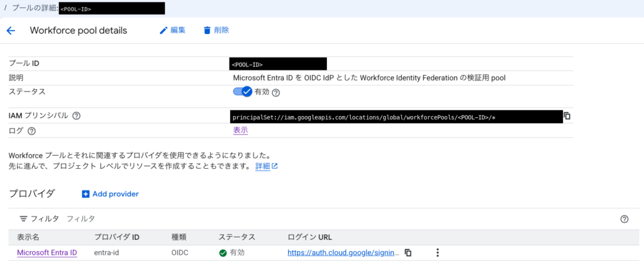Click the green 有効 status in the provider row

click(x=231, y=253)
